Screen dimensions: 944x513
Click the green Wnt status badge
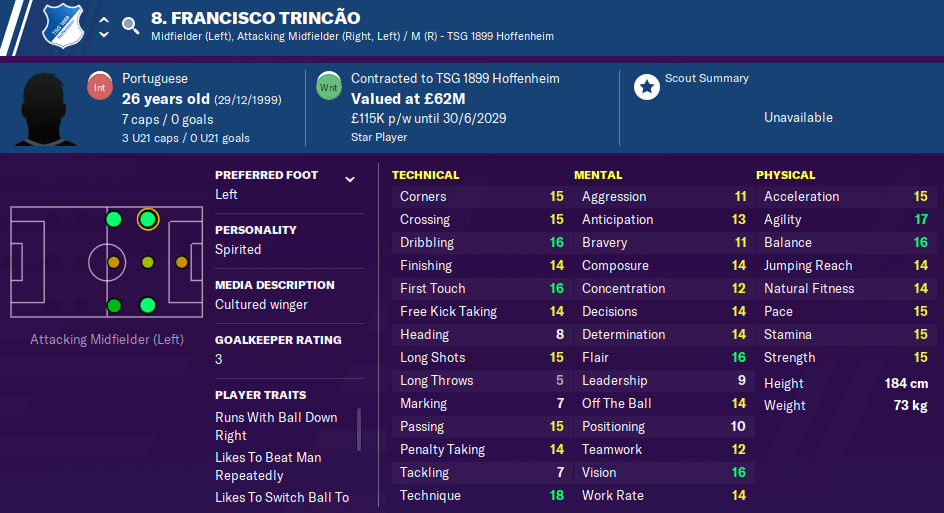(329, 87)
